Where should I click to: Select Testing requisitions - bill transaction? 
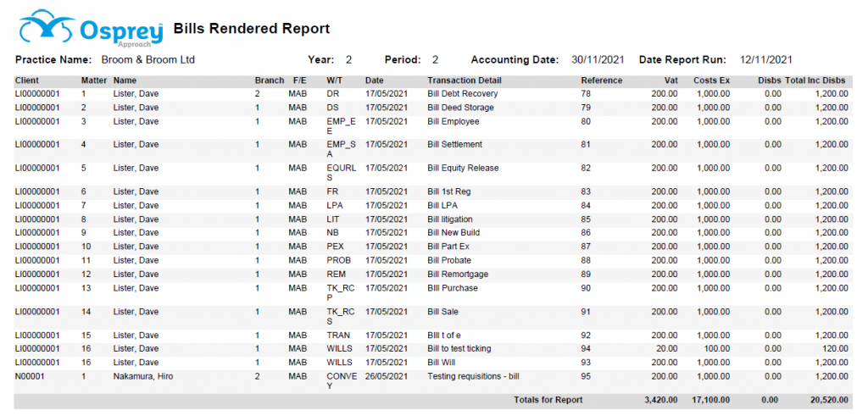point(473,377)
